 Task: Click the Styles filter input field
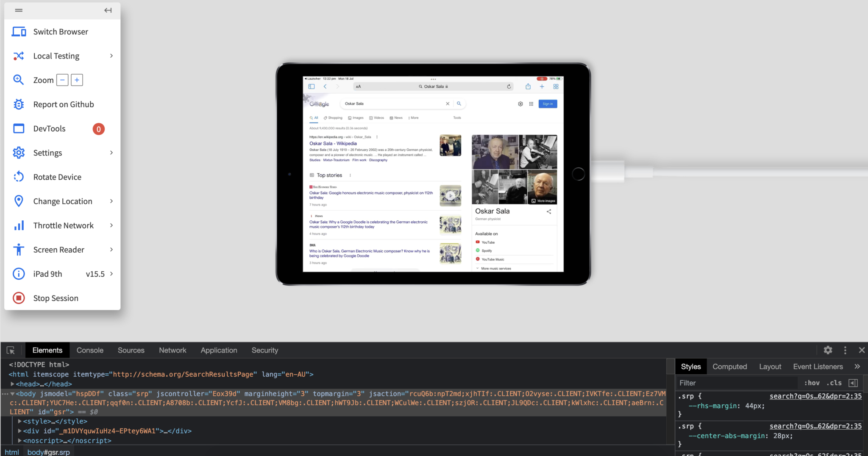pyautogui.click(x=737, y=383)
